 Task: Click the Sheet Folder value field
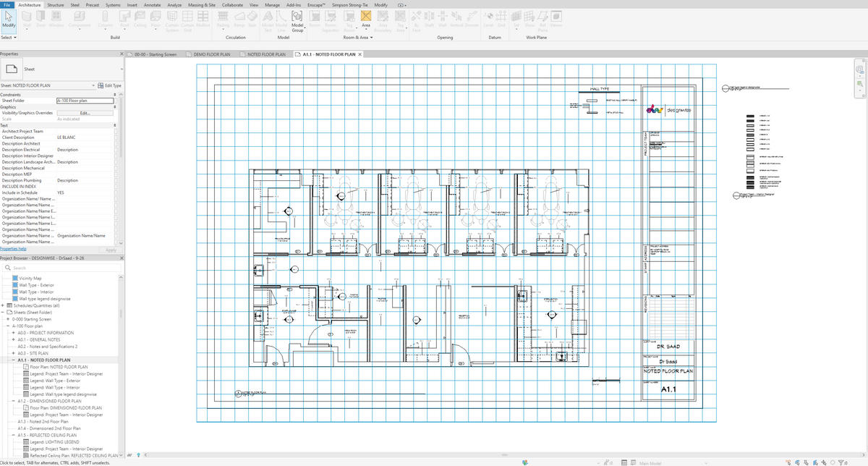point(85,101)
